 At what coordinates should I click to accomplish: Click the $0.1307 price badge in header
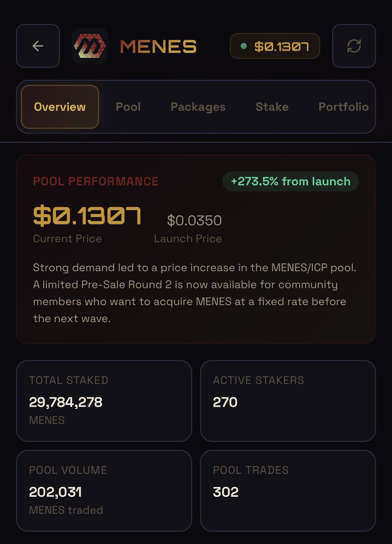[x=275, y=46]
